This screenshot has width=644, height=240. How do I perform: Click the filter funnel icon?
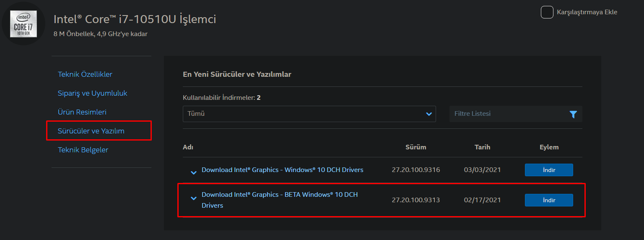[573, 114]
